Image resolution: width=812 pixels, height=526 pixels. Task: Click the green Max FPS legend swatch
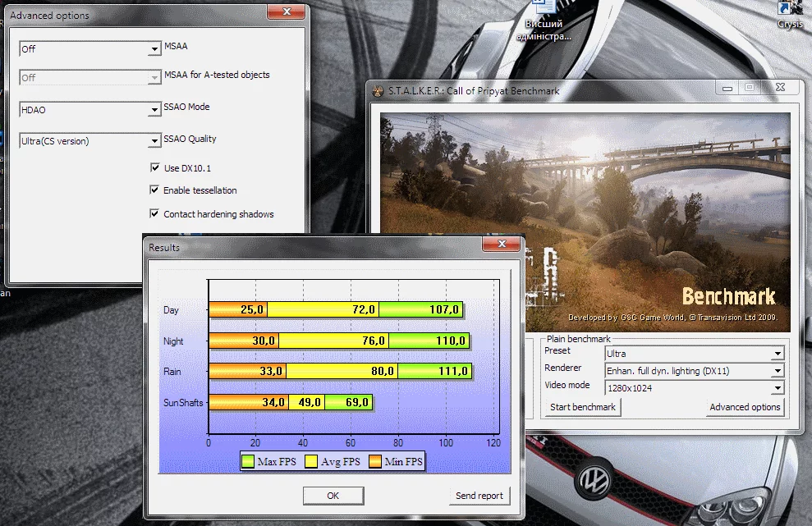click(x=248, y=461)
